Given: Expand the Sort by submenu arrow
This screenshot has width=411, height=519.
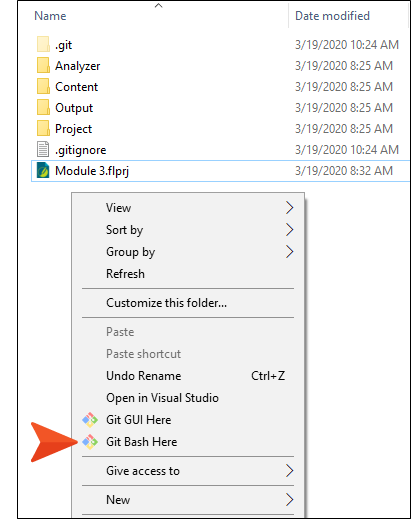Looking at the screenshot, I should pos(289,230).
